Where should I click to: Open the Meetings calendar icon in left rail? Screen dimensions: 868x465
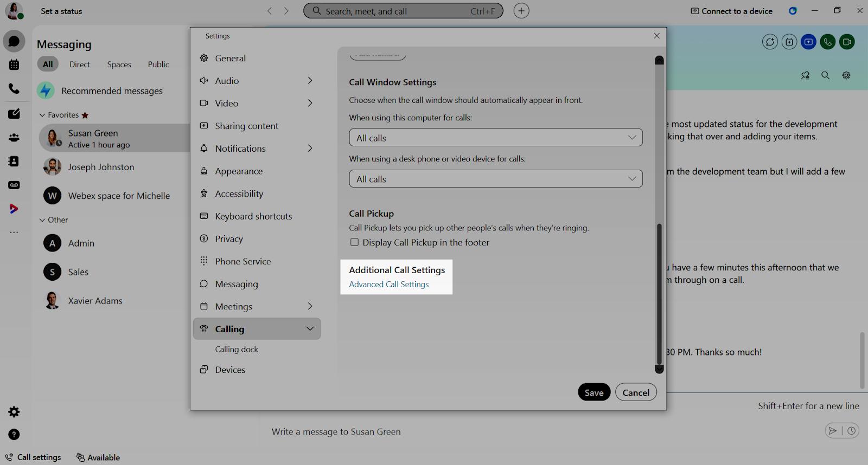pyautogui.click(x=14, y=65)
